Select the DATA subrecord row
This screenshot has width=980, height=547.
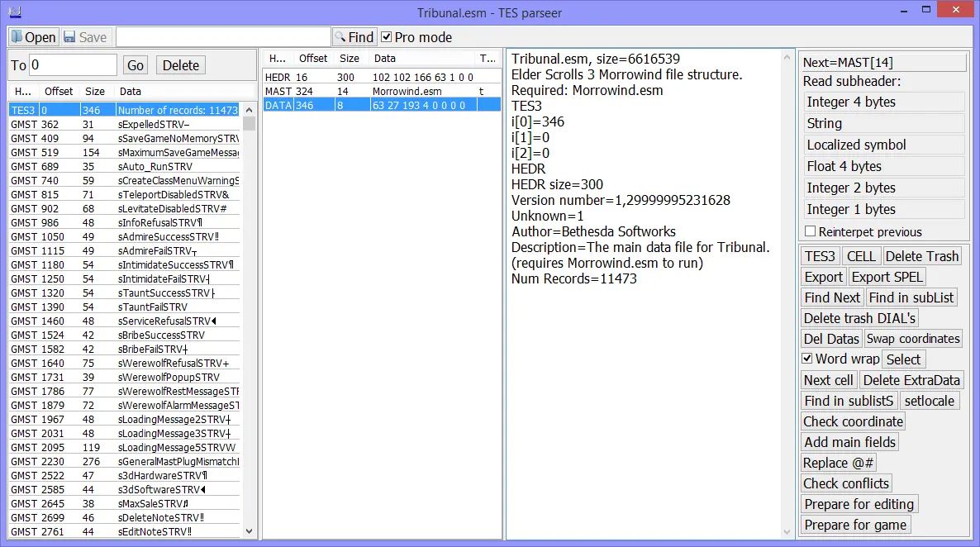pos(382,105)
